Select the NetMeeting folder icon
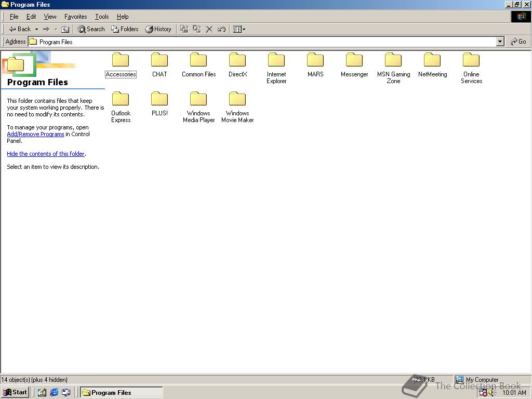Viewport: 532px width, 399px height. [433, 60]
